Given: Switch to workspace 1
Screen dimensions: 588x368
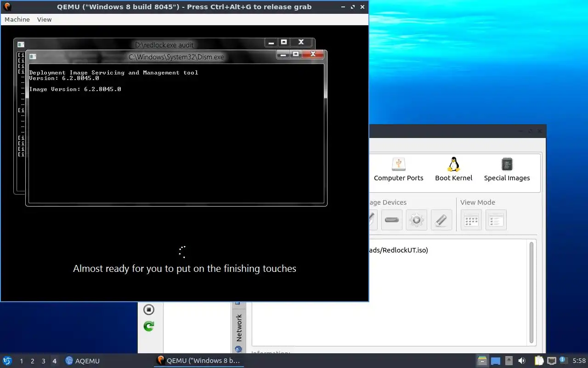Looking at the screenshot, I should (x=21, y=361).
